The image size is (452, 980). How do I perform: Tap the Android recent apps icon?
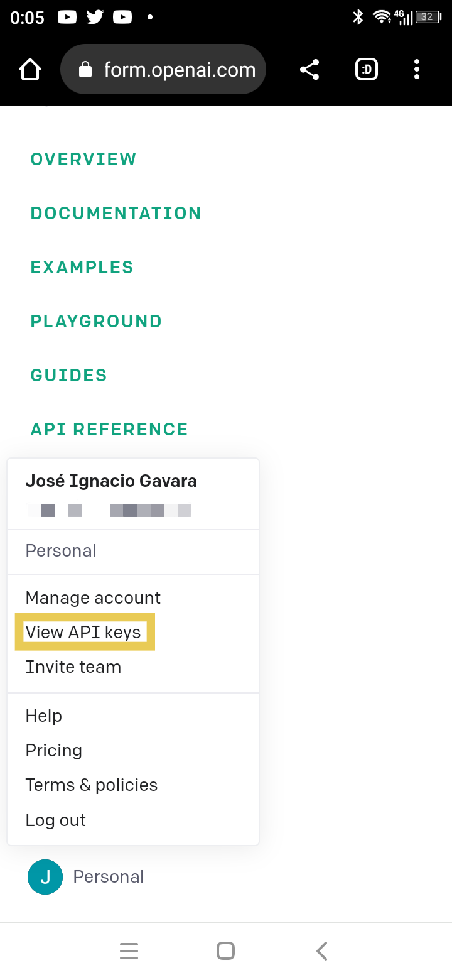(x=129, y=951)
